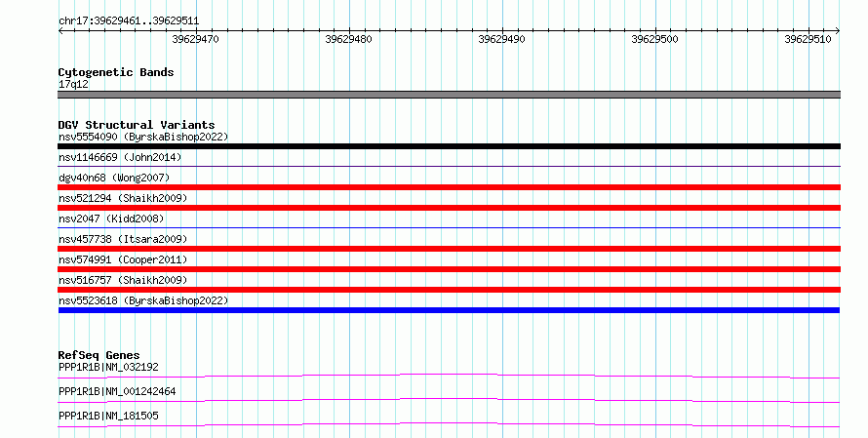Click the RefSeq Genes track title
Image resolution: width=868 pixels, height=438 pixels.
point(99,355)
